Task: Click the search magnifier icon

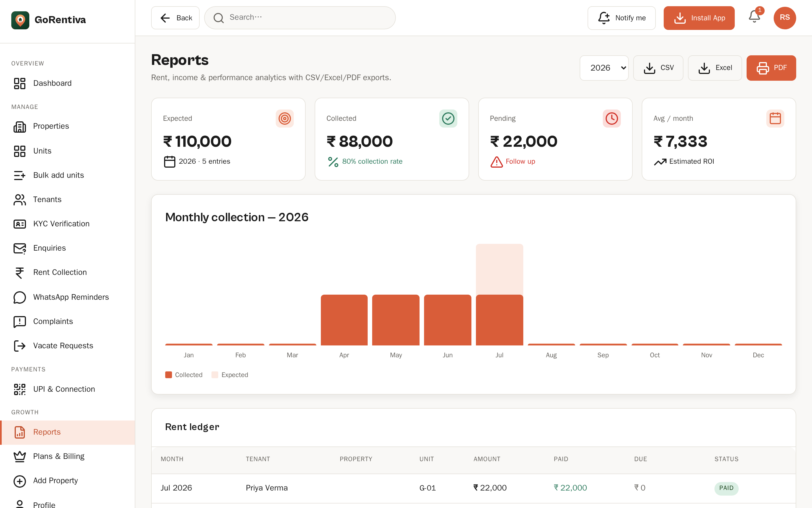Action: pyautogui.click(x=219, y=18)
